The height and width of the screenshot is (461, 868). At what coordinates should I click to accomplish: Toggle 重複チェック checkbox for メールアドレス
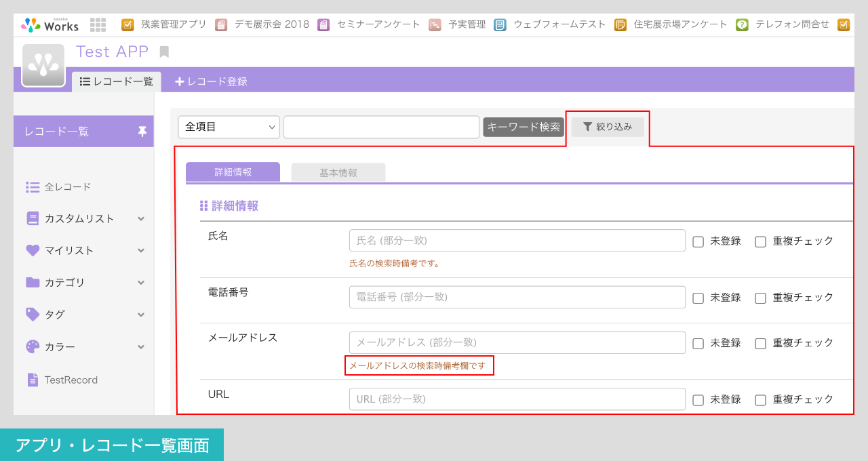coord(760,343)
